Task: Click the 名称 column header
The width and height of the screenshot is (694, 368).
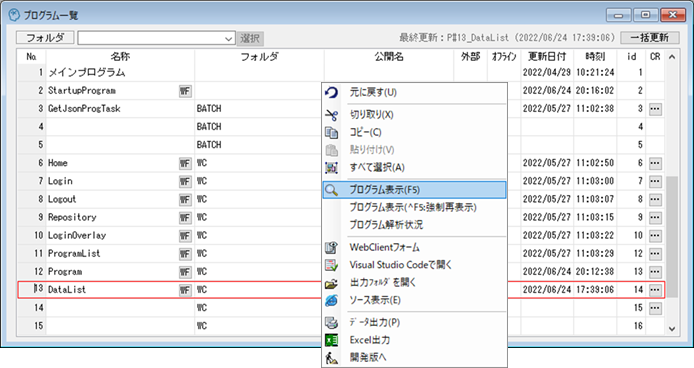Action: (x=120, y=57)
